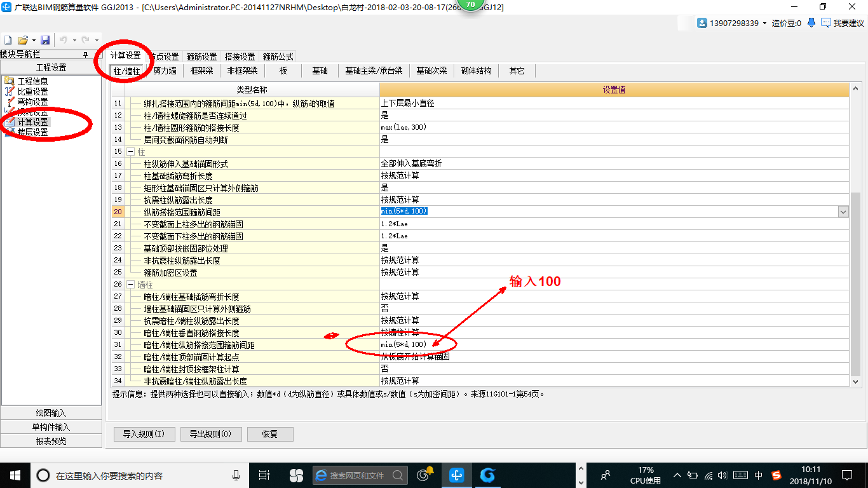Pin the 模块导航栏 panel
The width and height of the screenshot is (868, 488).
(x=86, y=55)
